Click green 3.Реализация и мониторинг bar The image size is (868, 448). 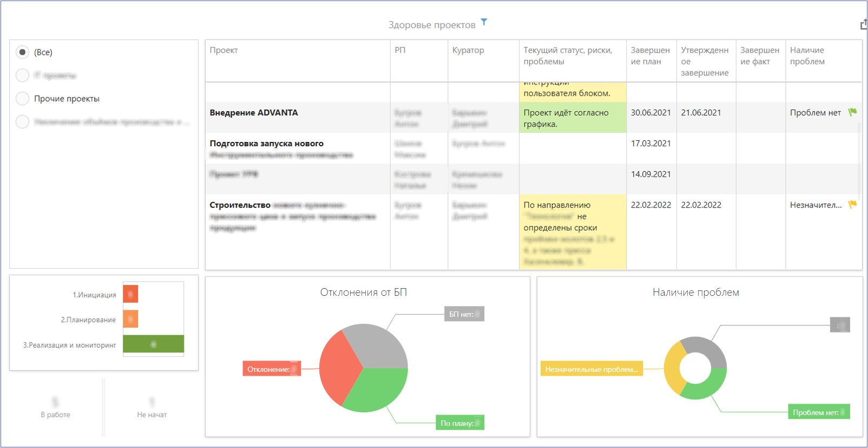coord(153,344)
